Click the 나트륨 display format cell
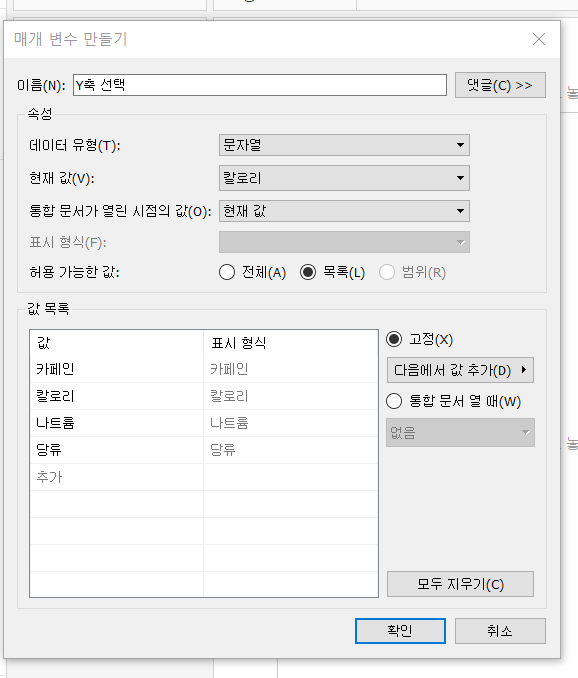Screen dimensions: 578x678 (291, 423)
